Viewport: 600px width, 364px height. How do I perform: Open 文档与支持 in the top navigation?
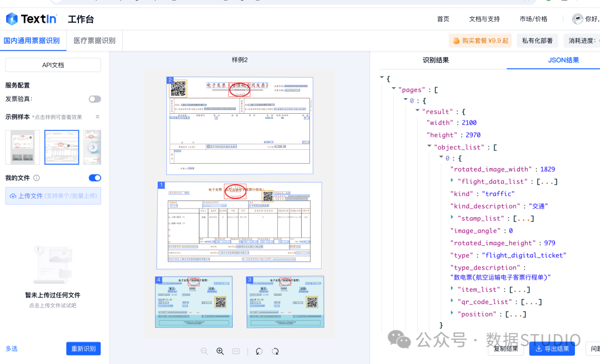484,19
